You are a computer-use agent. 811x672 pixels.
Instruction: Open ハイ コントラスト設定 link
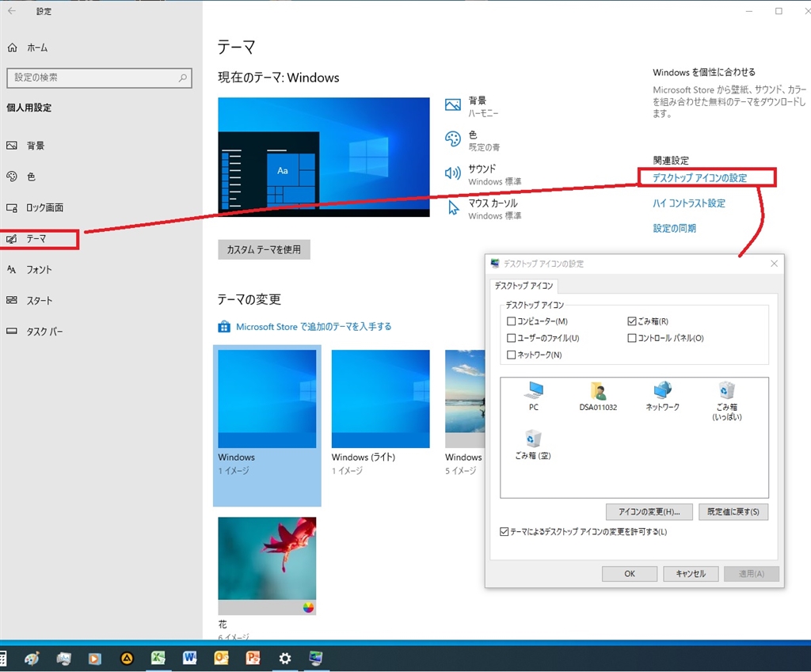click(689, 203)
